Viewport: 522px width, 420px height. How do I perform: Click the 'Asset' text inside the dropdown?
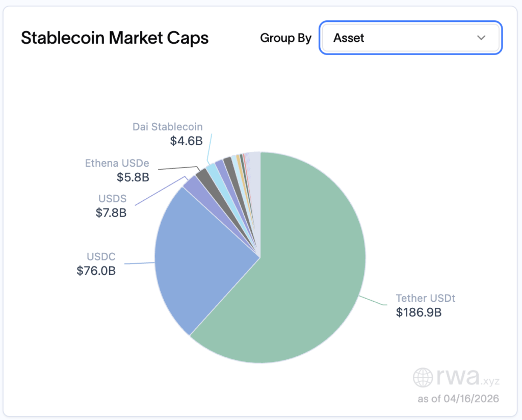[349, 38]
